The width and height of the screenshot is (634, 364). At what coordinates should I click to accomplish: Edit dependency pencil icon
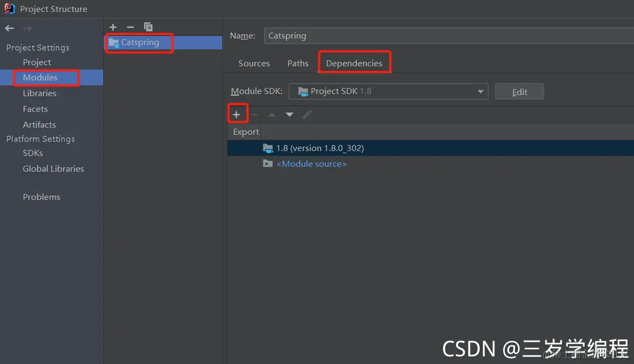tap(307, 115)
